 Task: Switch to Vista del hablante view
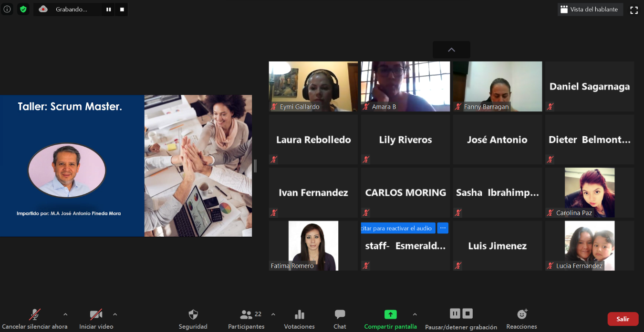(x=590, y=10)
